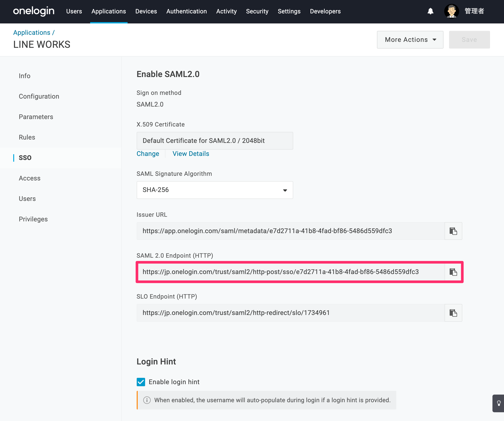
Task: Open the lightbulb help widget
Action: click(498, 403)
